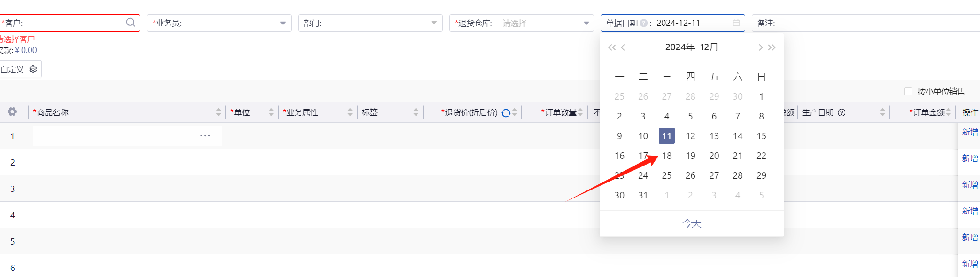
Task: Click the help icon next to 单据日期
Action: 643,23
